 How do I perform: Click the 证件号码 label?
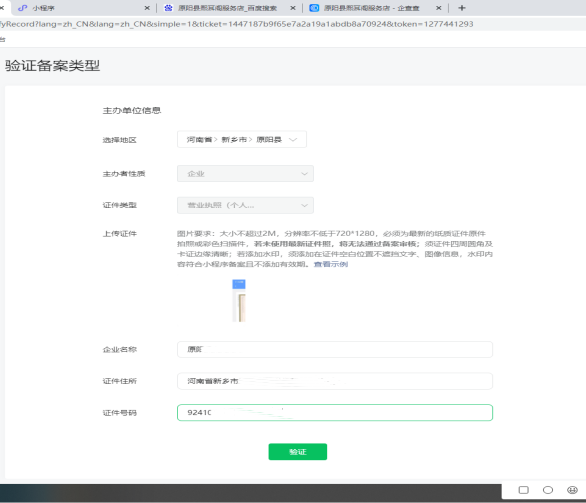[x=120, y=413]
